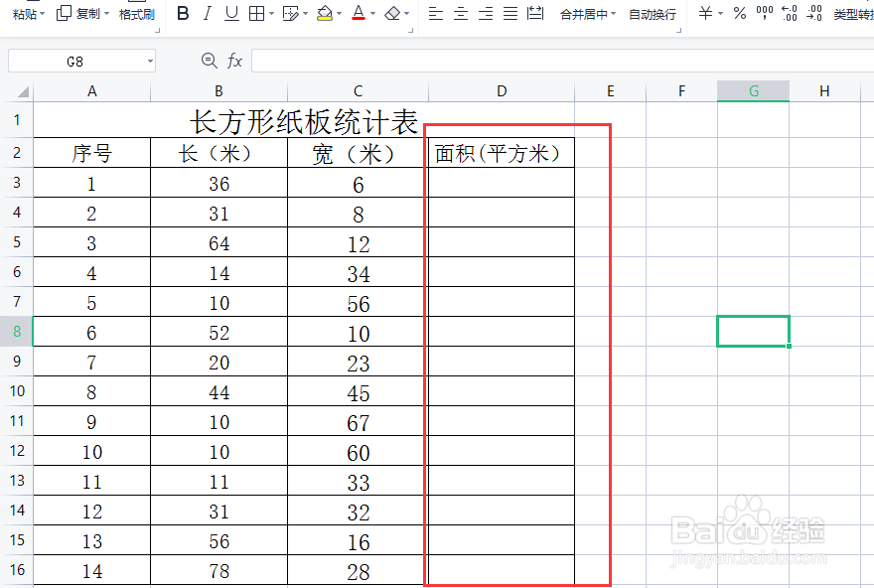Click the distributed alignment icon
The image size is (874, 588).
click(x=535, y=13)
